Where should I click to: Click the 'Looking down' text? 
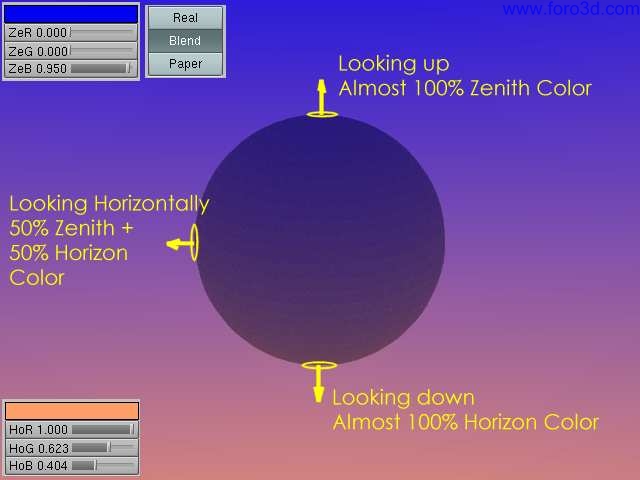click(x=404, y=398)
